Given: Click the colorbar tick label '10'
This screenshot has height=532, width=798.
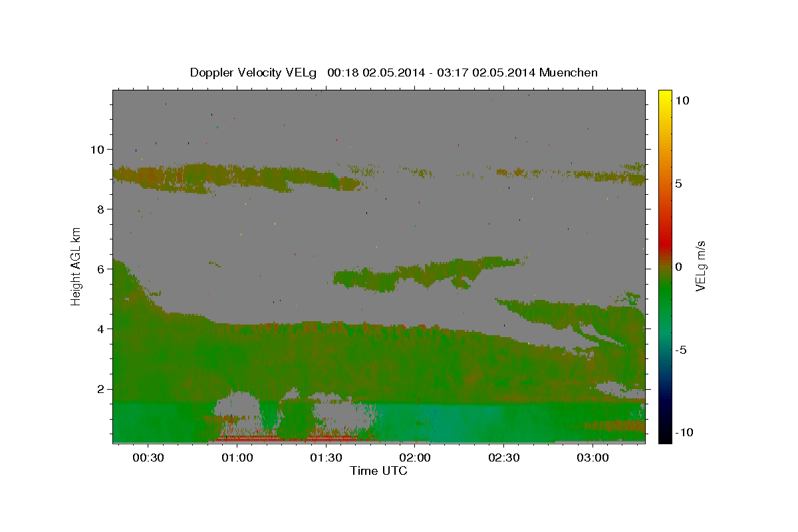Looking at the screenshot, I should (682, 100).
